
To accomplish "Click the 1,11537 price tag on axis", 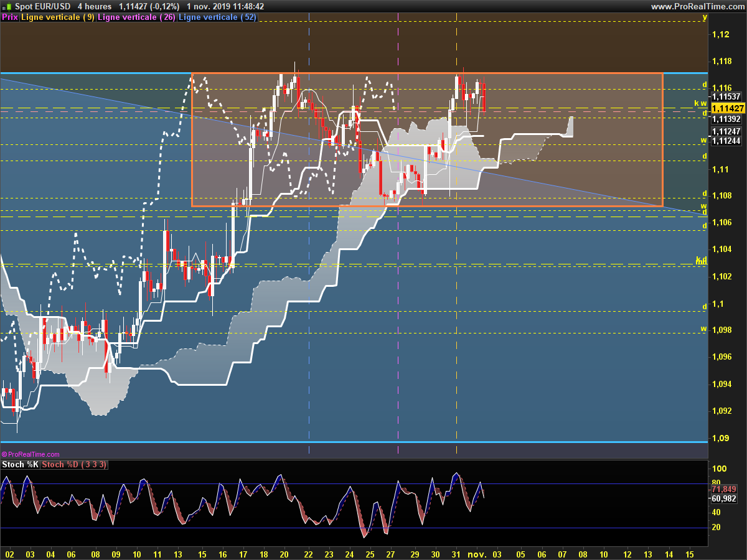I will click(x=726, y=96).
